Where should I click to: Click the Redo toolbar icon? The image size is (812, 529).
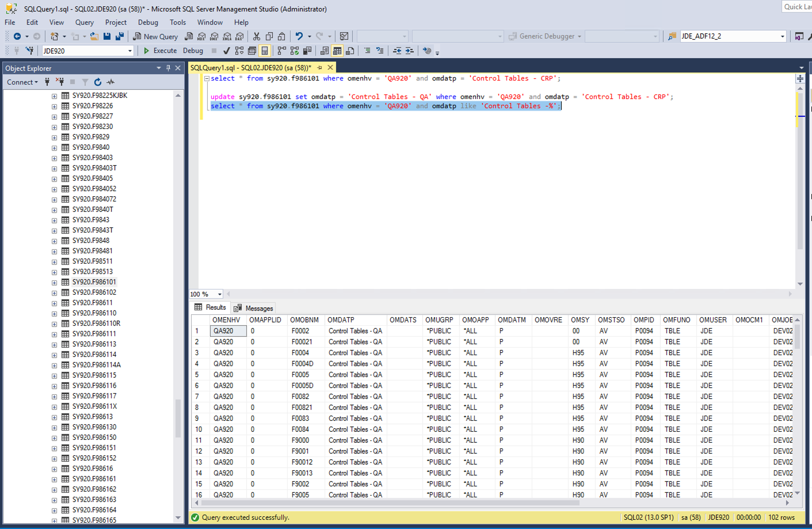coord(320,37)
